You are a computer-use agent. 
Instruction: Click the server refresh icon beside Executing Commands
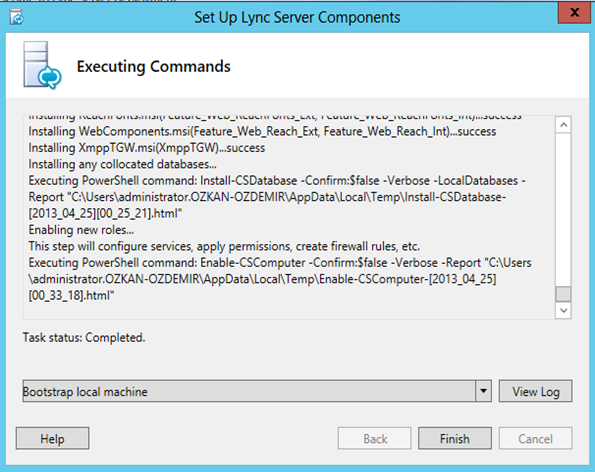[42, 65]
